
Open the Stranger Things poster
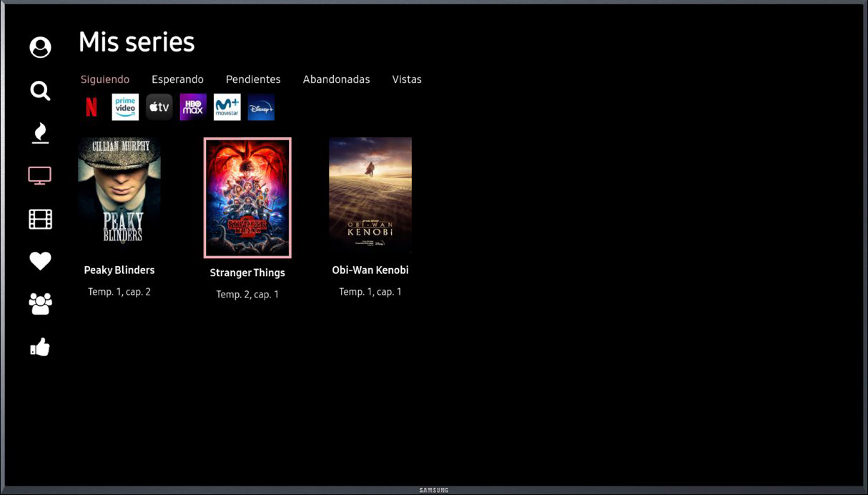pos(247,197)
